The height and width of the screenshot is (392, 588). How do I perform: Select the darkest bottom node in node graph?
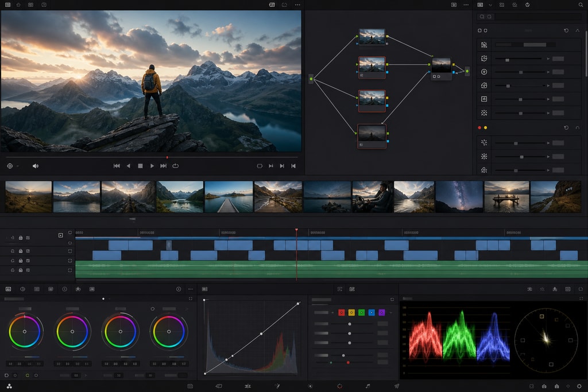(x=372, y=136)
